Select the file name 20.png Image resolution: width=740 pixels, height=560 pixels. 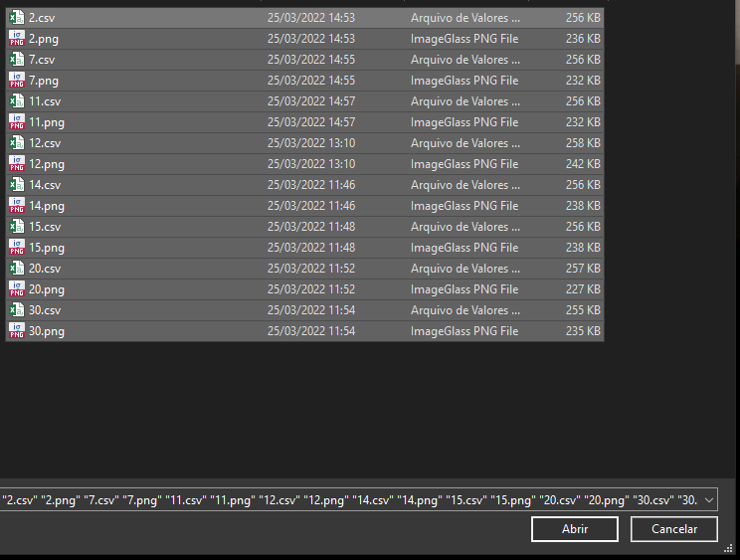tap(47, 289)
